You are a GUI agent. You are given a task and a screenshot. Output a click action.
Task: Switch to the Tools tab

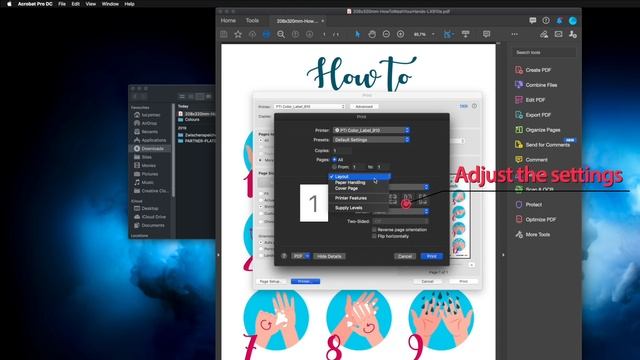click(x=252, y=20)
